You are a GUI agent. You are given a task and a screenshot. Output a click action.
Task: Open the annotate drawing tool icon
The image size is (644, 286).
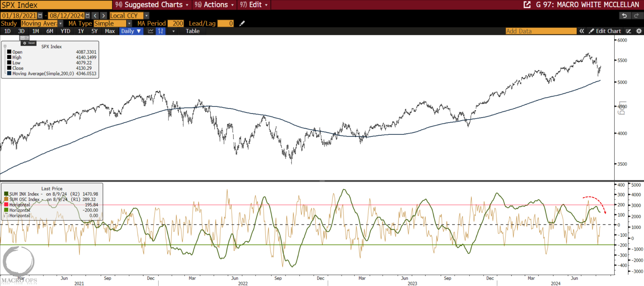[628, 31]
